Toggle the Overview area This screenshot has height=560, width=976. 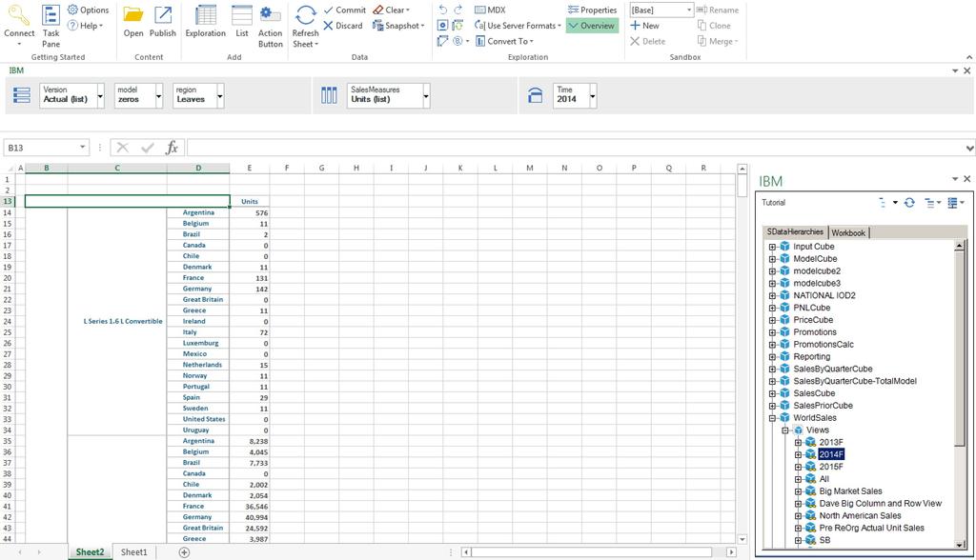(x=592, y=26)
